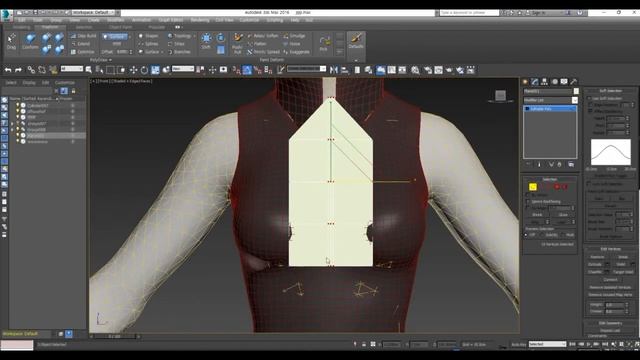Switch to the Modeling ribbon tab
This screenshot has width=640, height=360.
22,27
